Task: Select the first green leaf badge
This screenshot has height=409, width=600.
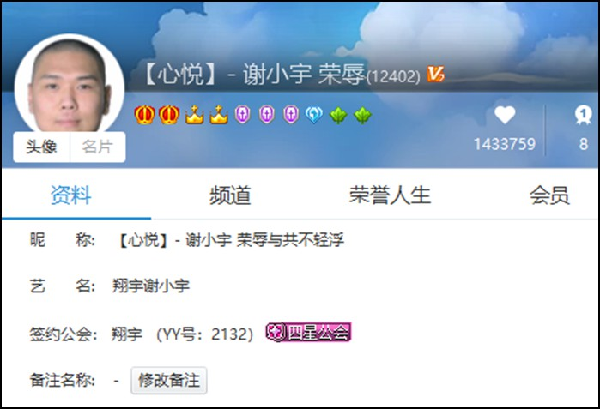Action: click(x=339, y=115)
